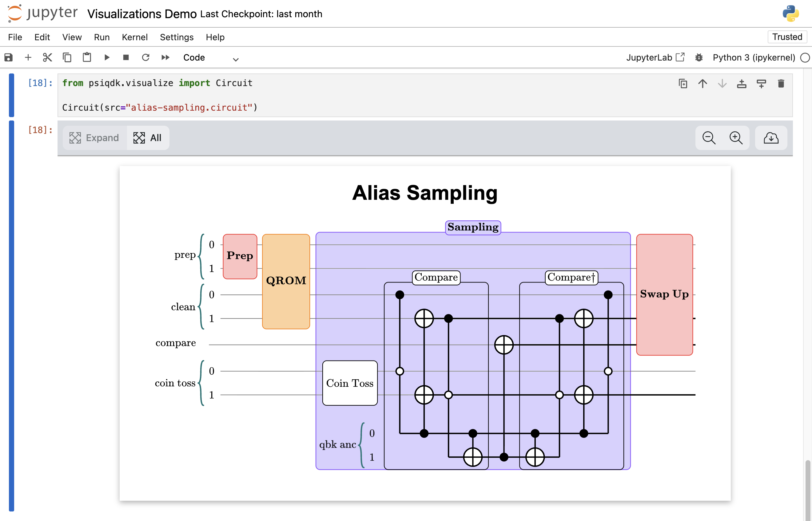
Task: Click the Sampling group label
Action: click(x=473, y=227)
